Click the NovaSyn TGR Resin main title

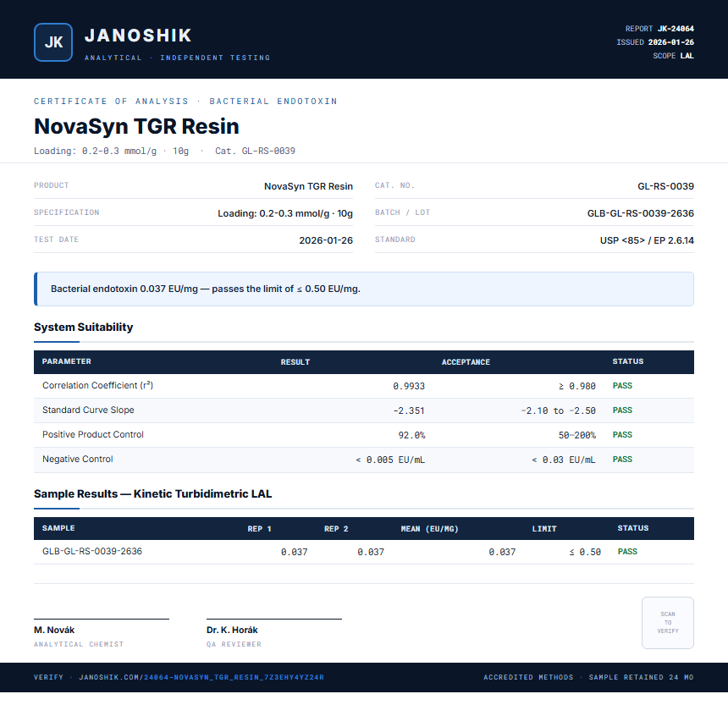[x=136, y=126]
